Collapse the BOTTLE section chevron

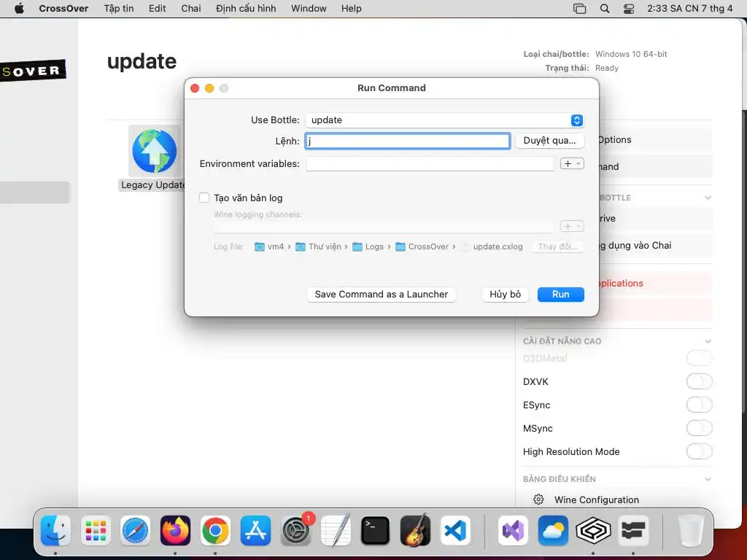coord(708,198)
